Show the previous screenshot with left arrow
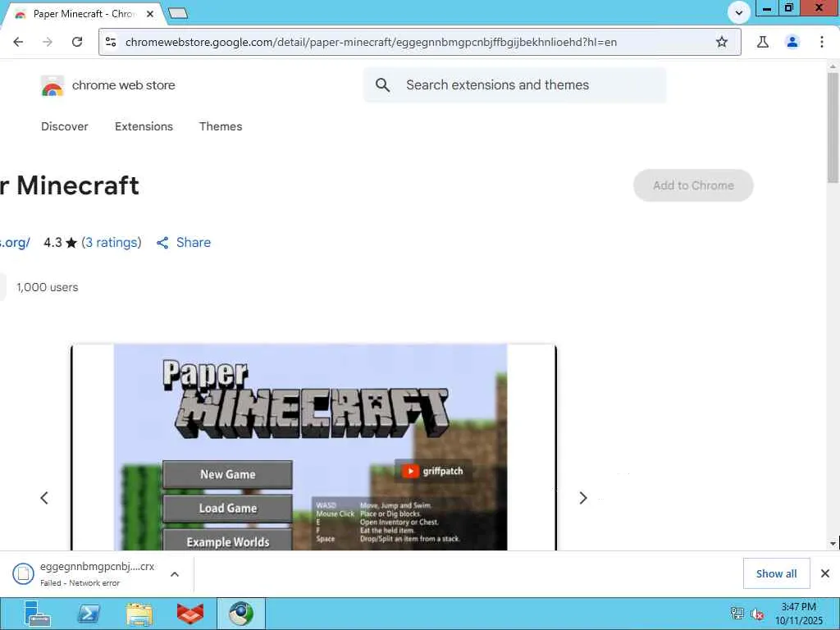The height and width of the screenshot is (630, 840). [x=44, y=498]
